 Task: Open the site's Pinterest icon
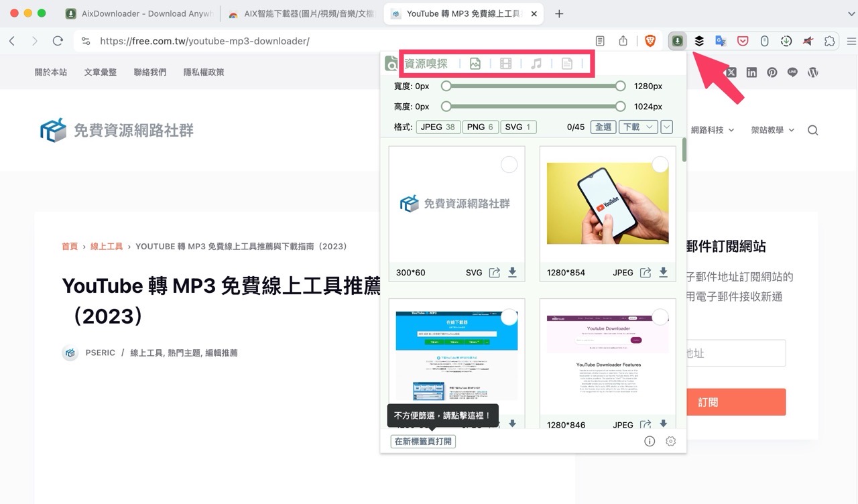point(772,72)
